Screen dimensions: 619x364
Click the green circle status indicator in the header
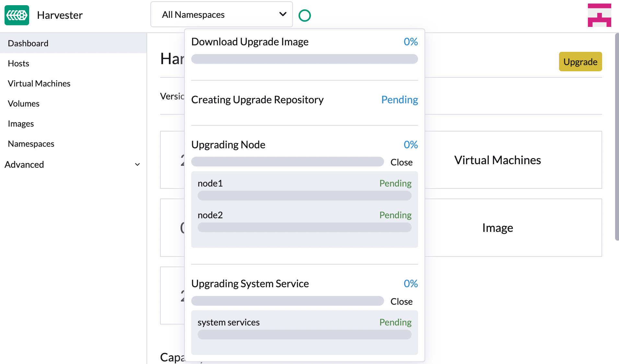pyautogui.click(x=304, y=15)
